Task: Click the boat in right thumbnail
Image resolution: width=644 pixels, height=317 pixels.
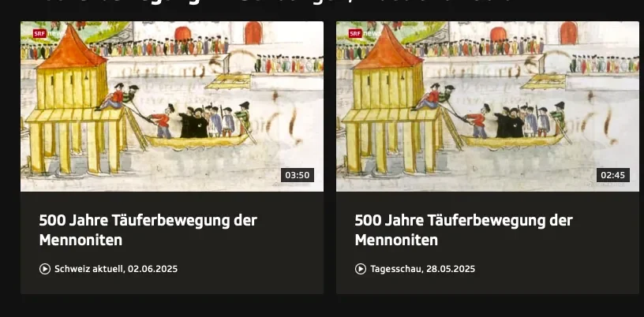Action: (x=511, y=142)
